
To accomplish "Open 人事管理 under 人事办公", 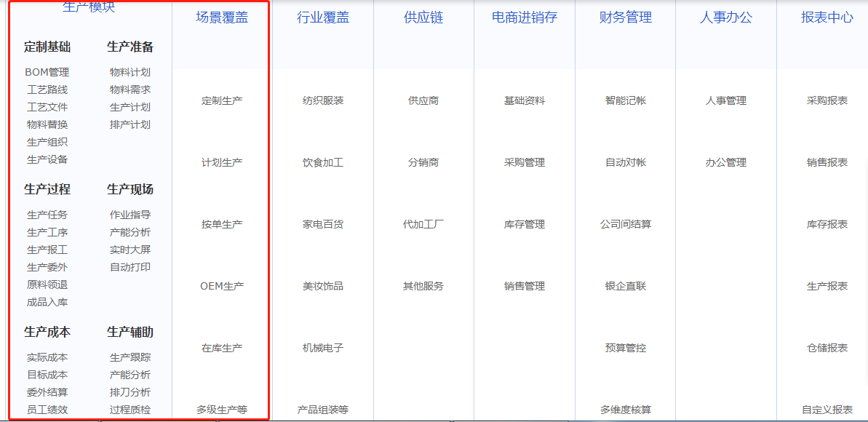I will (x=725, y=100).
